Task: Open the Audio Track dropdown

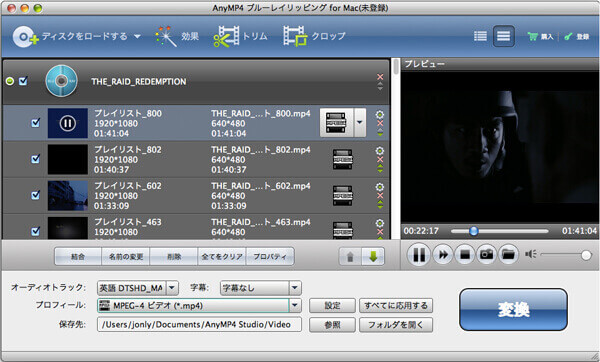Action: [x=138, y=288]
